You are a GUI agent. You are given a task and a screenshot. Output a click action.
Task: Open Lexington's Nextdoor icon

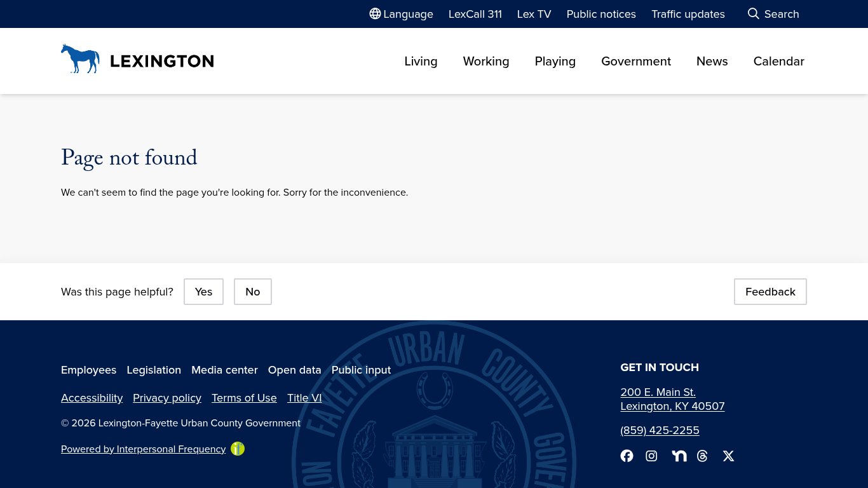pyautogui.click(x=679, y=456)
